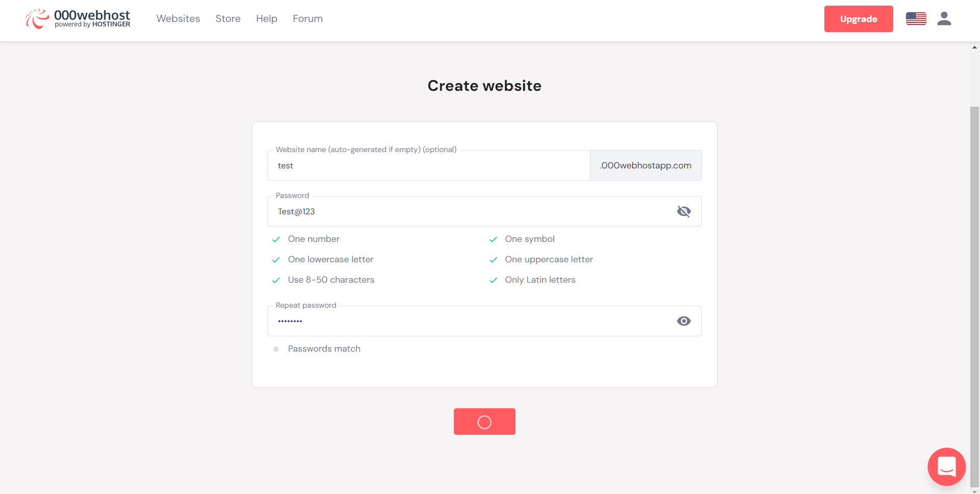Open the Help page

pos(266,18)
